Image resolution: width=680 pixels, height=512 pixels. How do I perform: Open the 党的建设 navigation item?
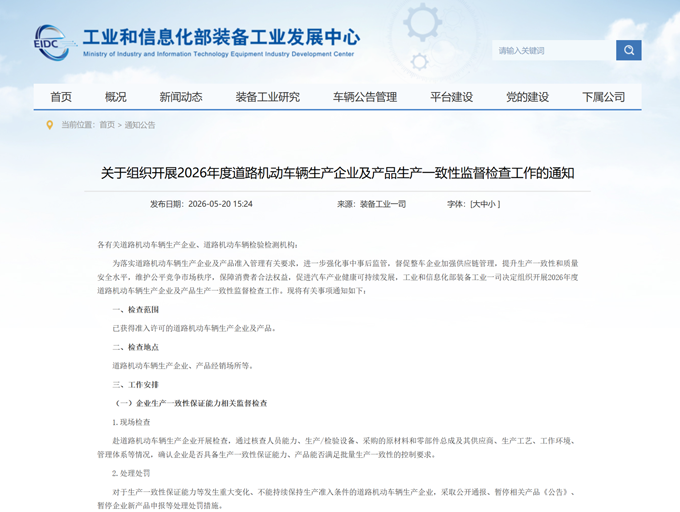tap(527, 97)
